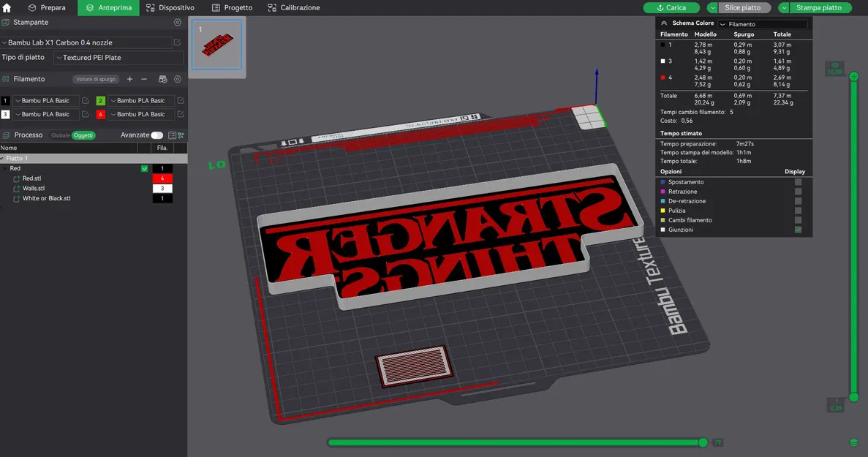
Task: Switch to the Calibrazione tab
Action: coord(294,8)
